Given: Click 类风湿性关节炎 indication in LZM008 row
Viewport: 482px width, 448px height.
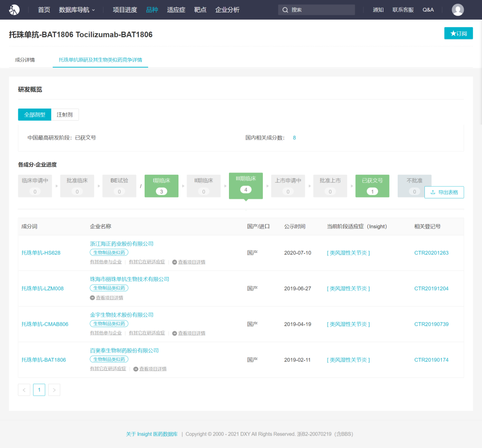Looking at the screenshot, I should coord(348,289).
